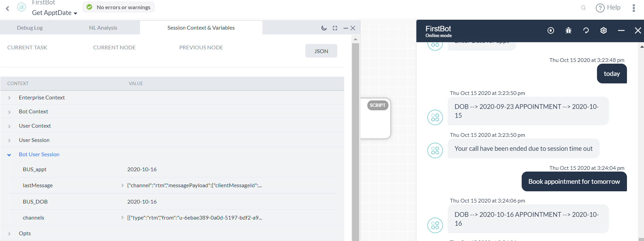Click the PREVIOUS NODE label

point(201,48)
